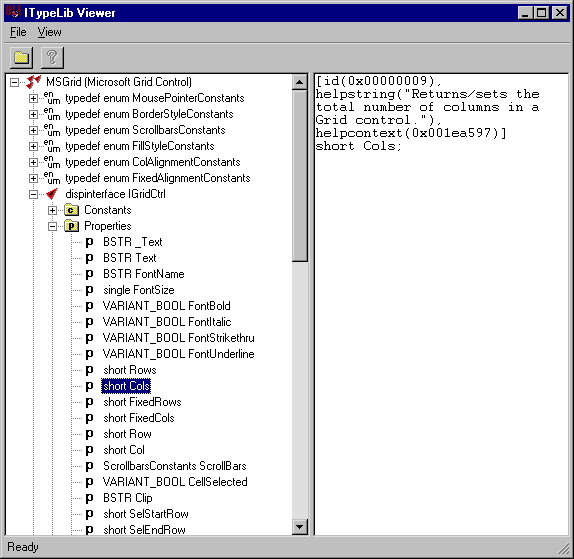The image size is (574, 559).
Task: Open the View menu
Action: tap(49, 32)
